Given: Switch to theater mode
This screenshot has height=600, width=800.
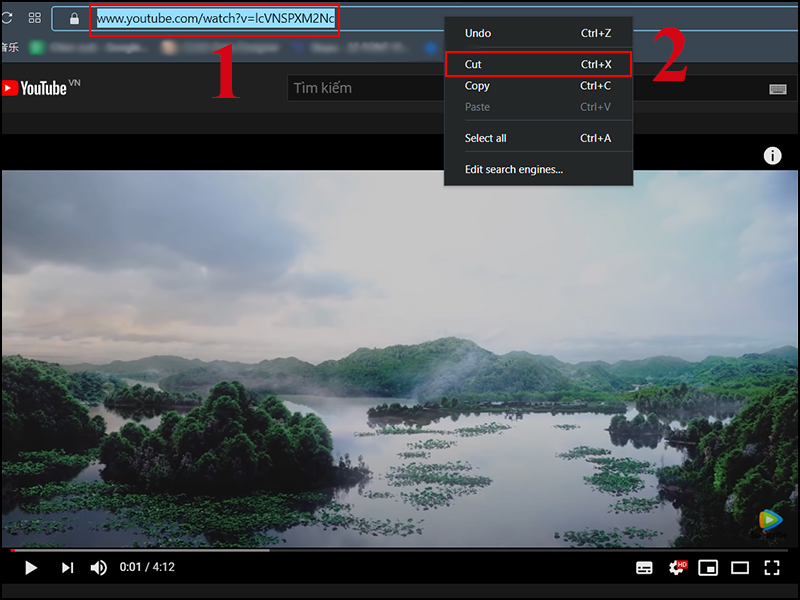Looking at the screenshot, I should point(740,568).
